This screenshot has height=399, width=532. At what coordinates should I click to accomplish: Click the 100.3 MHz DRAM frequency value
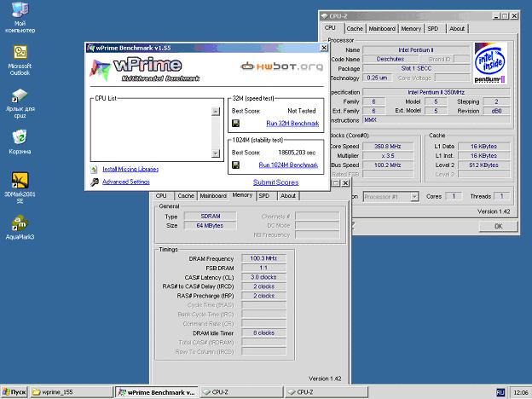click(263, 258)
